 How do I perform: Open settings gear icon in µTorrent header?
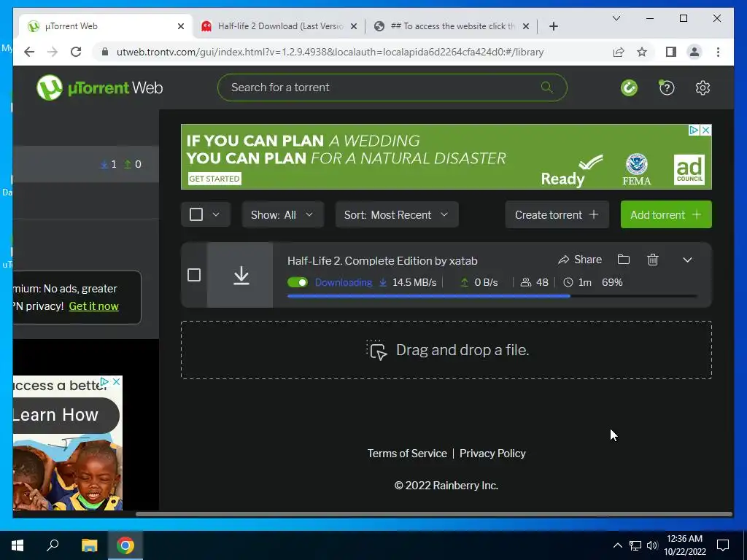[703, 87]
